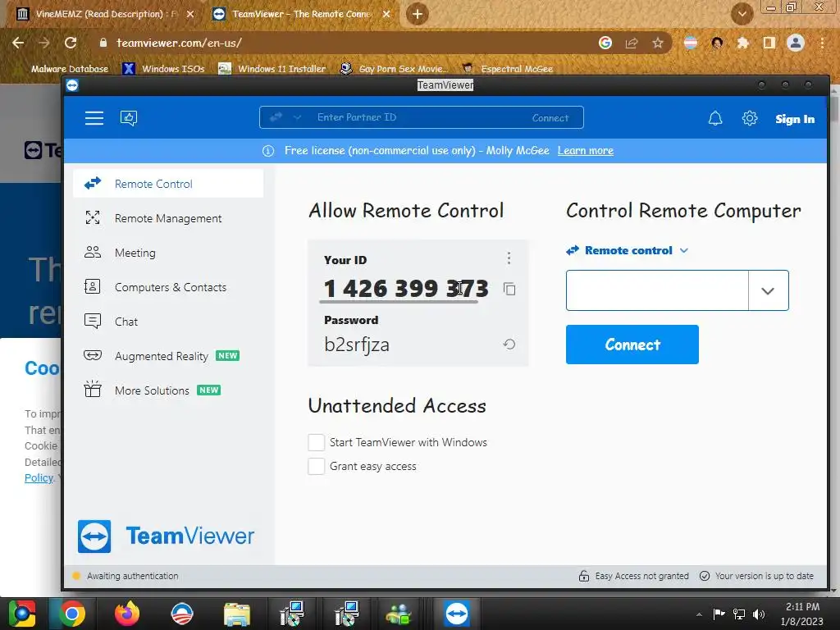Open the Chrome profile avatar

[x=796, y=43]
